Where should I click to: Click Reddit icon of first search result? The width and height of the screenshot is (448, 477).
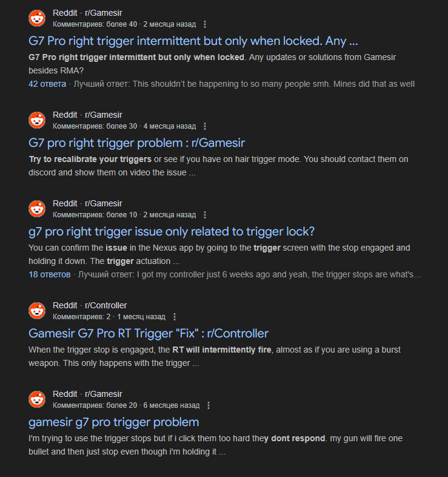37,18
